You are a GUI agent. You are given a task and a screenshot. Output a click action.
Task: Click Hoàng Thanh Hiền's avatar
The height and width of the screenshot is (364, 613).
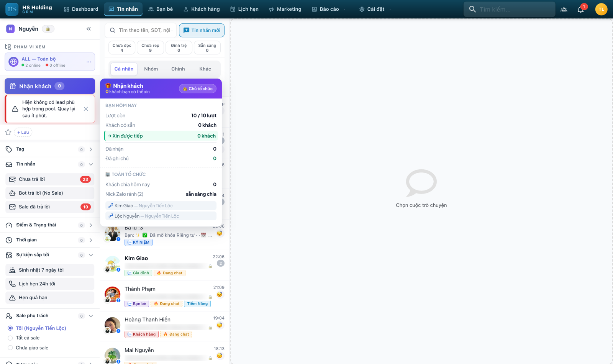tap(112, 325)
